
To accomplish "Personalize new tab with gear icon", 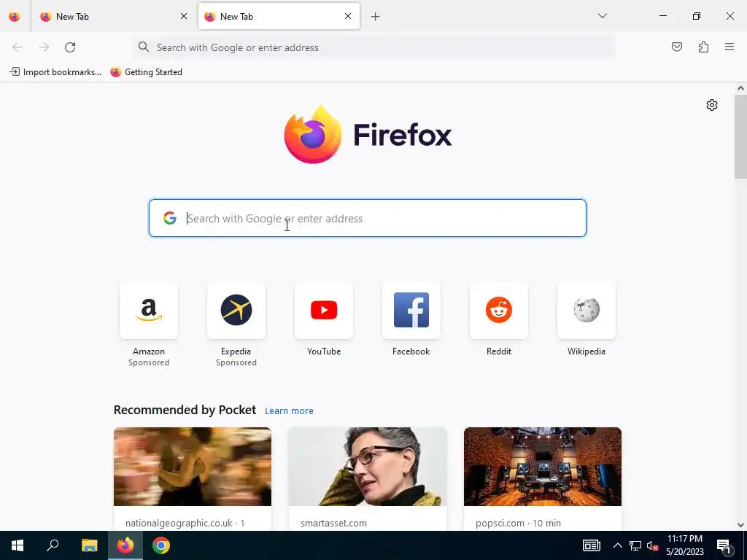I will (712, 105).
